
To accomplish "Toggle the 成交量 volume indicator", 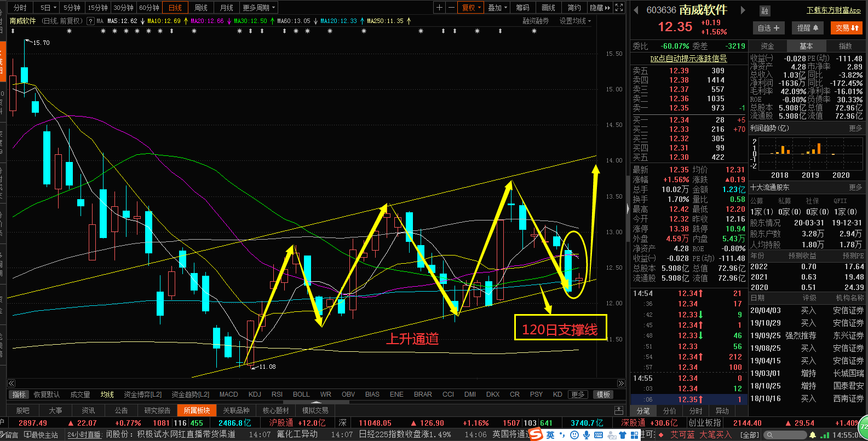I will click(80, 394).
